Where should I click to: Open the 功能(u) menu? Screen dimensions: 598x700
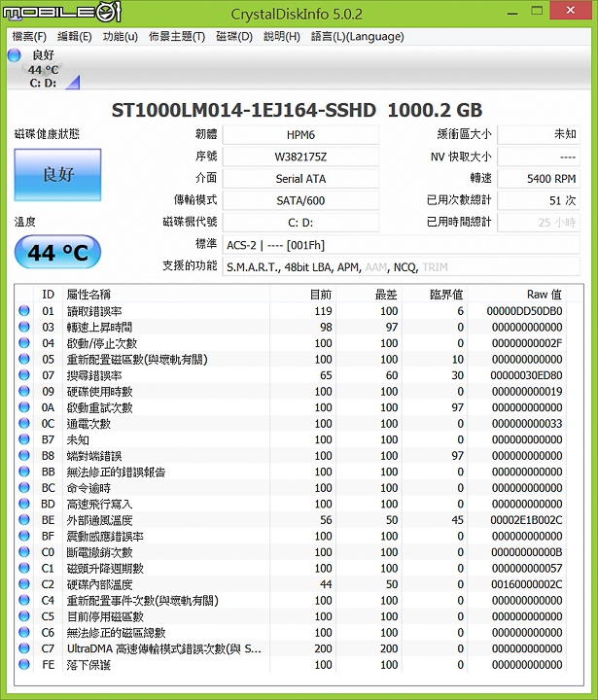tap(121, 36)
